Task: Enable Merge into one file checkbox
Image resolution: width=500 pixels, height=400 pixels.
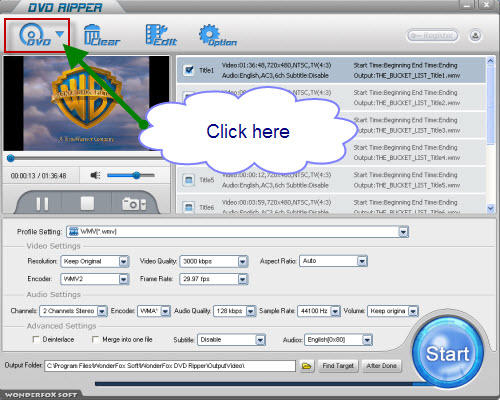Action: [95, 339]
